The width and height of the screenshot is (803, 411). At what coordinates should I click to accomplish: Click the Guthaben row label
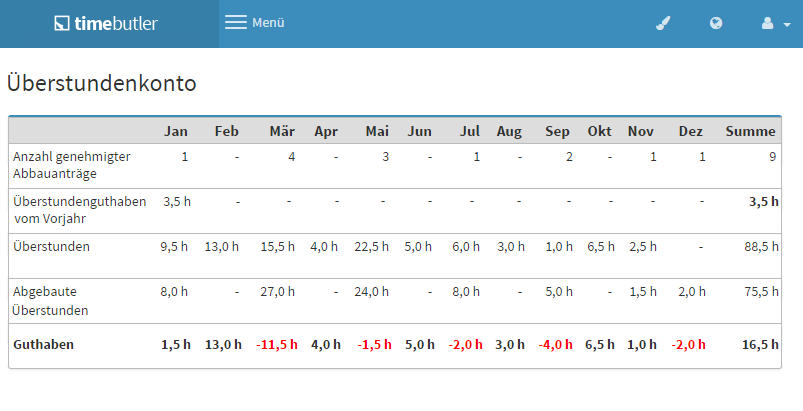(44, 344)
